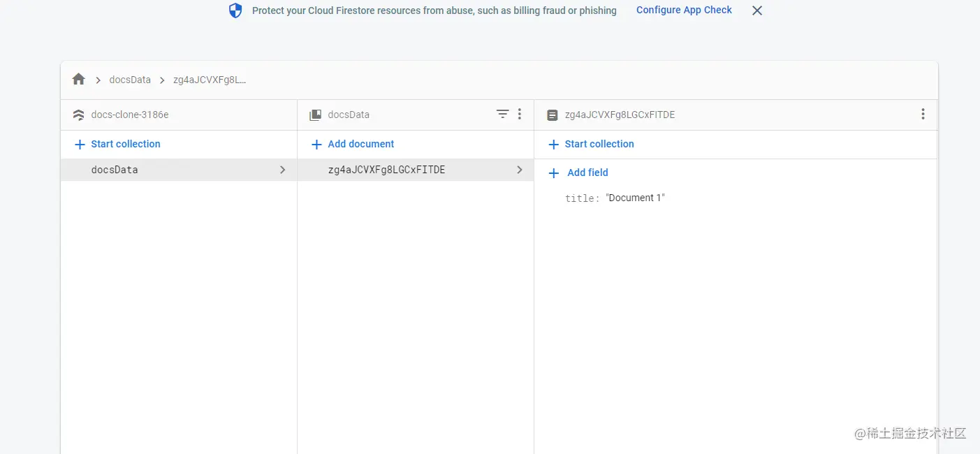Click the document icon next to zg4aJCVXFg8LGCxFITDE header
The height and width of the screenshot is (454, 980).
pyautogui.click(x=552, y=114)
